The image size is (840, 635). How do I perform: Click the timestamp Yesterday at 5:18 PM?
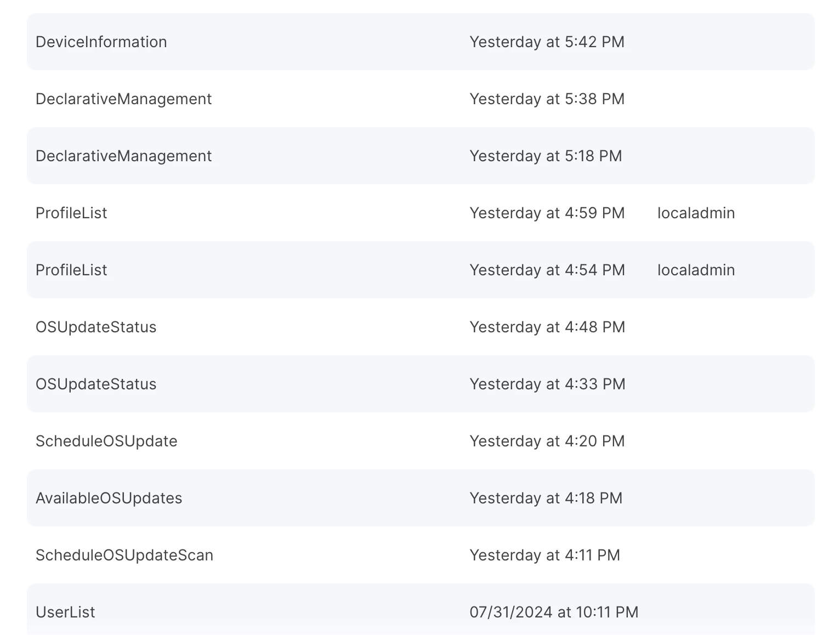point(546,156)
